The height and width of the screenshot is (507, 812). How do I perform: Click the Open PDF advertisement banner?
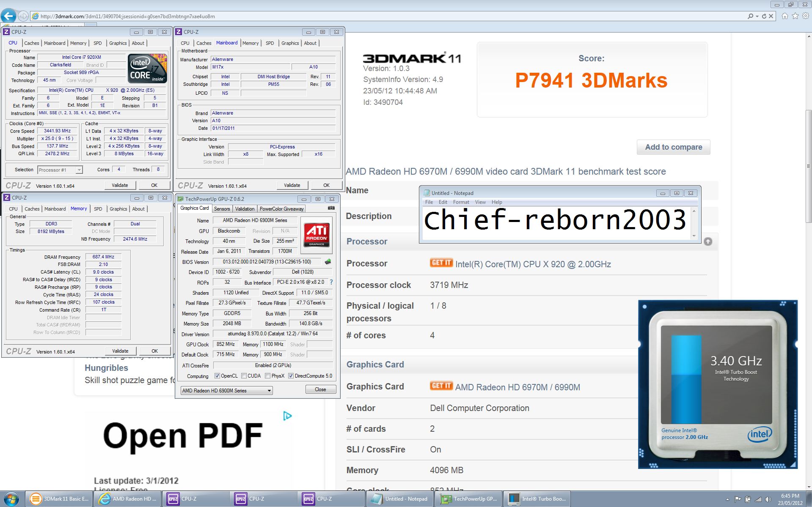(188, 450)
